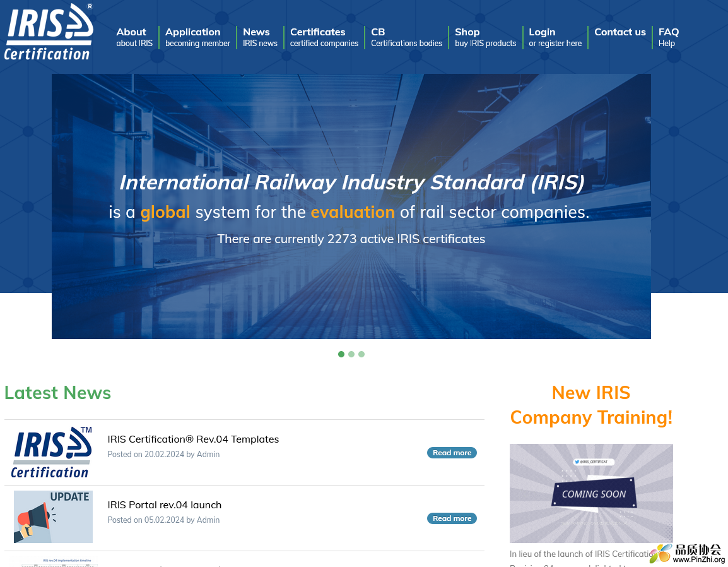The width and height of the screenshot is (728, 567).
Task: Click the railway station hero banner image
Action: [351, 206]
